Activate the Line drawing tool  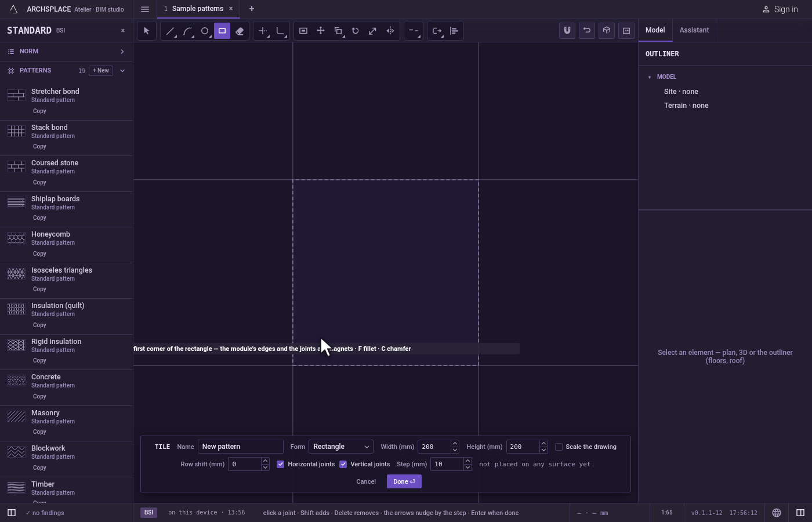[x=170, y=31]
